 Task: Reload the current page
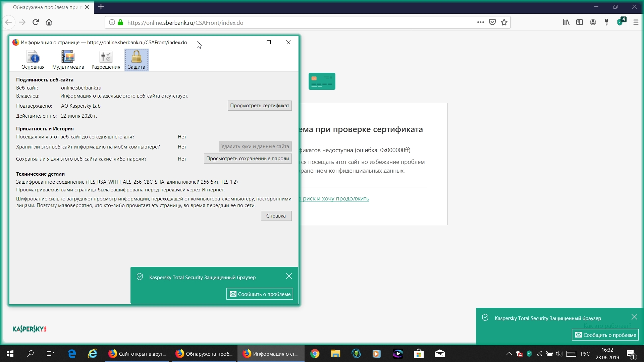(x=36, y=22)
